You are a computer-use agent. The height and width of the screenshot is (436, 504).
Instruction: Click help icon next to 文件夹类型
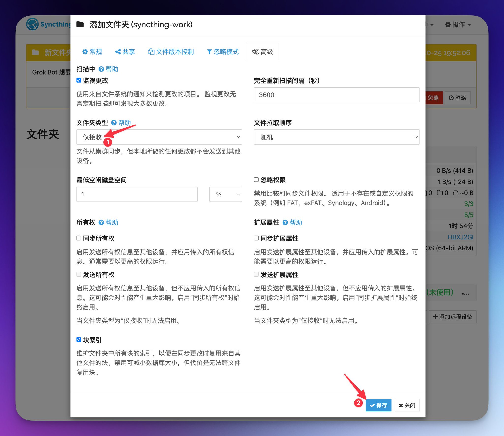click(114, 123)
